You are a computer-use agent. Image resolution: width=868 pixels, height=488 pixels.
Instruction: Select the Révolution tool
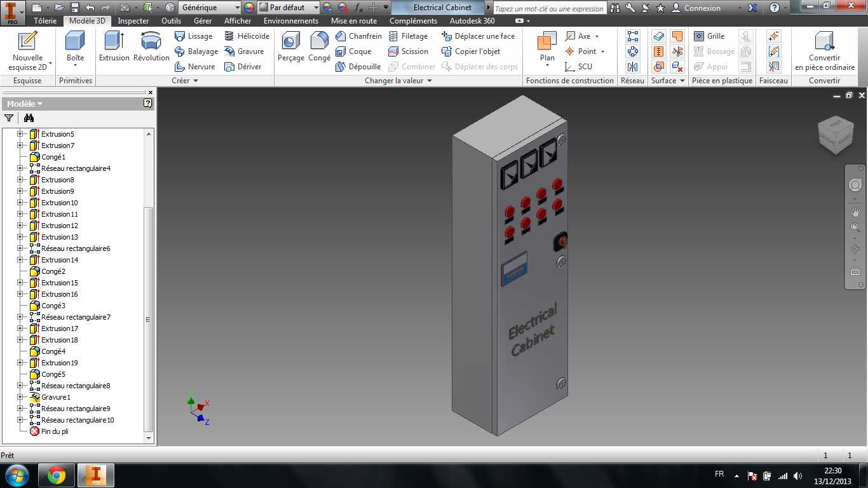(151, 46)
